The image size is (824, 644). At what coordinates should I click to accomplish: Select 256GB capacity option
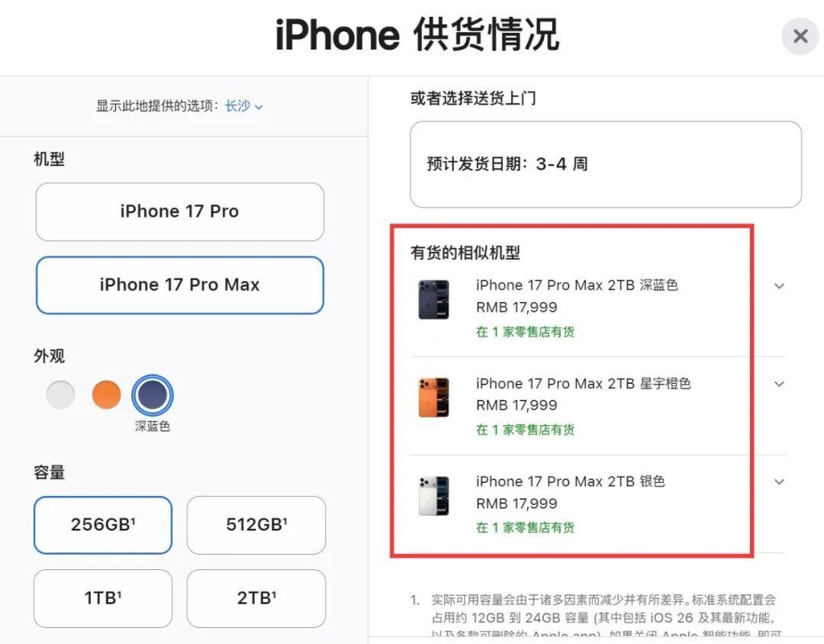coord(103,525)
